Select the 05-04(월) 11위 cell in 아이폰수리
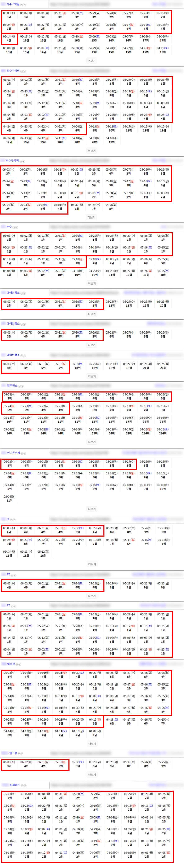The image size is (184, 868). click(9, 499)
